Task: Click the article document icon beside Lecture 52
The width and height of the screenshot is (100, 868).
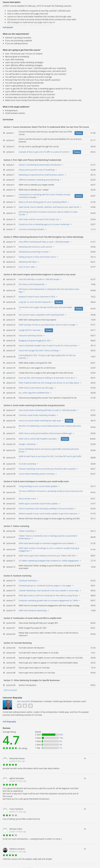Action: [4, 439]
